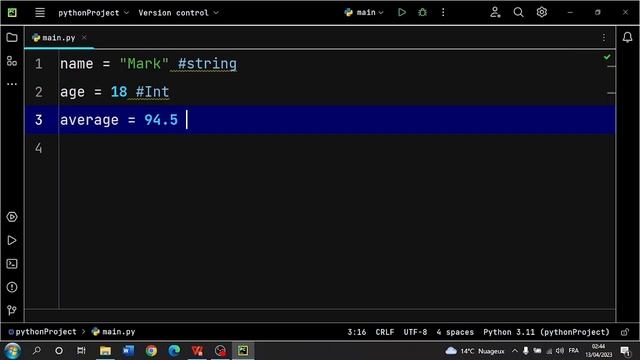Open the Terminal tool window icon
The width and height of the screenshot is (640, 360).
coord(12,264)
